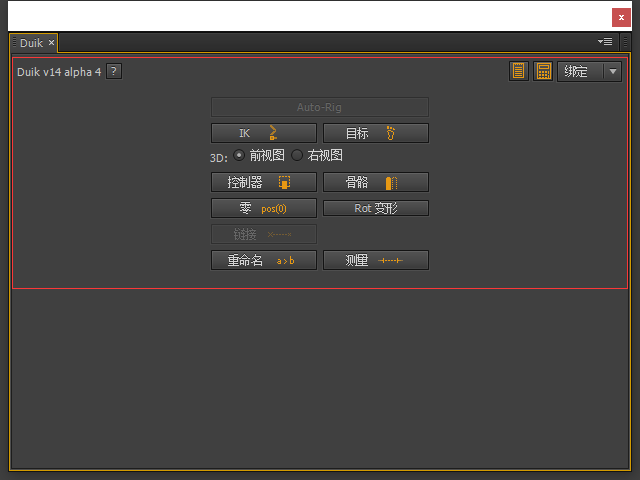Click the panel grip handle beside flyout menu
The width and height of the screenshot is (640, 480).
point(625,42)
